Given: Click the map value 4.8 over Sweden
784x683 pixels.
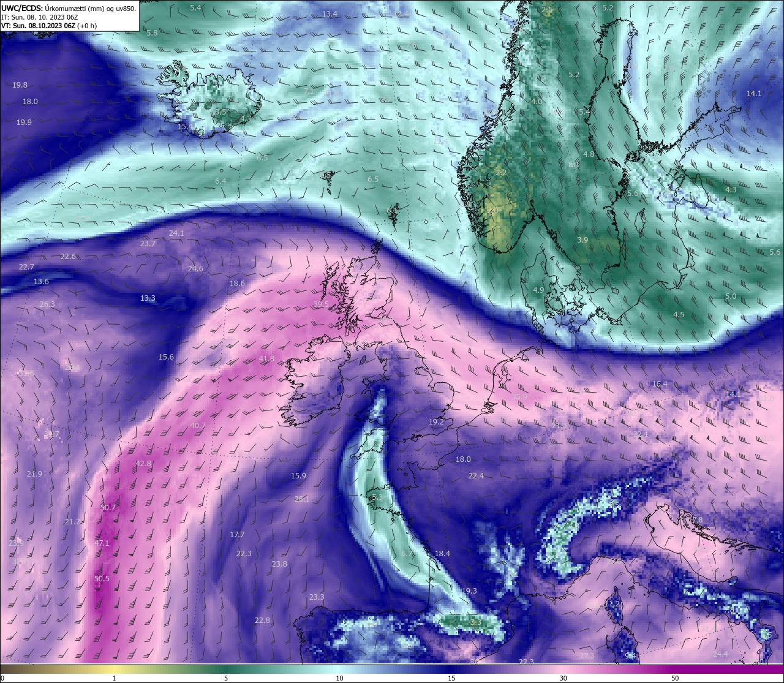Looking at the screenshot, I should pos(589,154).
